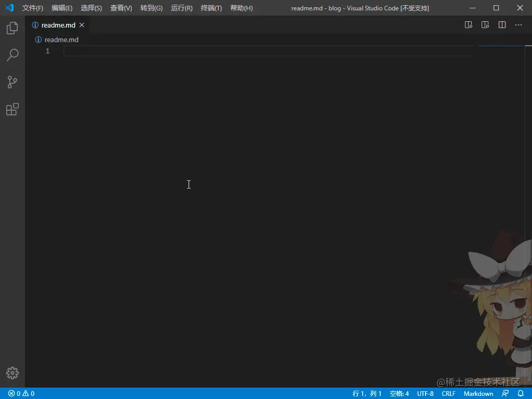This screenshot has height=399, width=532.
Task: Change language mode by clicking Markdown
Action: click(478, 393)
